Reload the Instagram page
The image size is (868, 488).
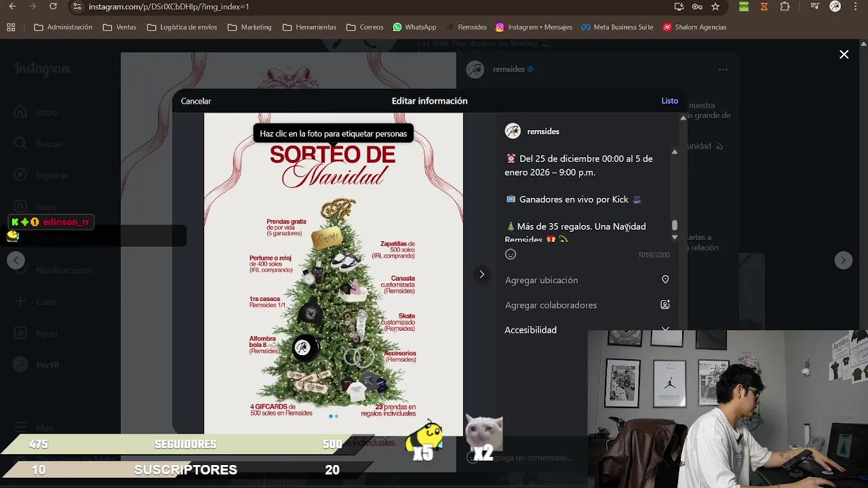(53, 7)
